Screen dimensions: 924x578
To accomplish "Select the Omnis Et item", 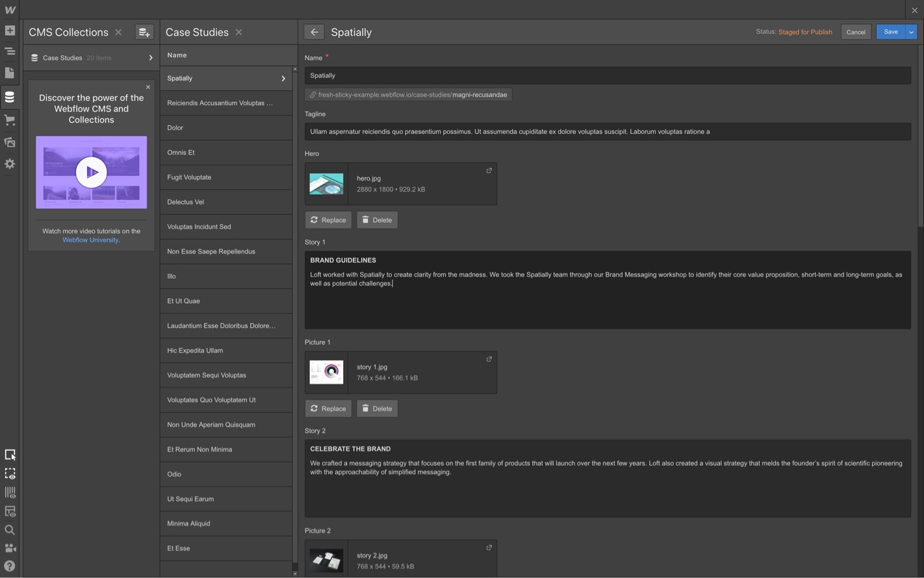I will pos(226,153).
